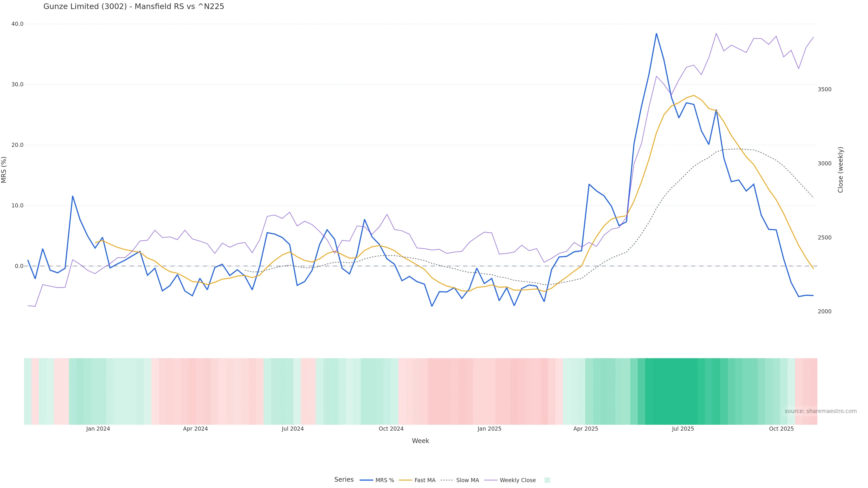The height and width of the screenshot is (488, 868).
Task: Click the chart title Gunze Limited (3002)
Action: tap(133, 6)
